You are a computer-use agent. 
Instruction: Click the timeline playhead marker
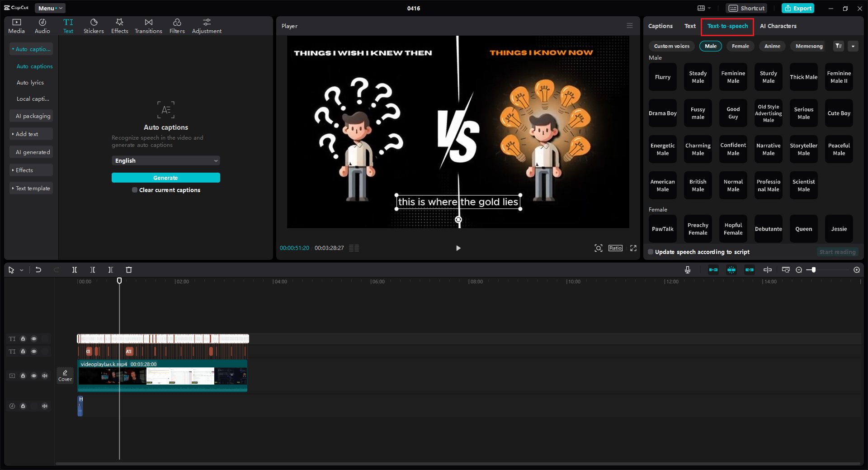(x=119, y=281)
